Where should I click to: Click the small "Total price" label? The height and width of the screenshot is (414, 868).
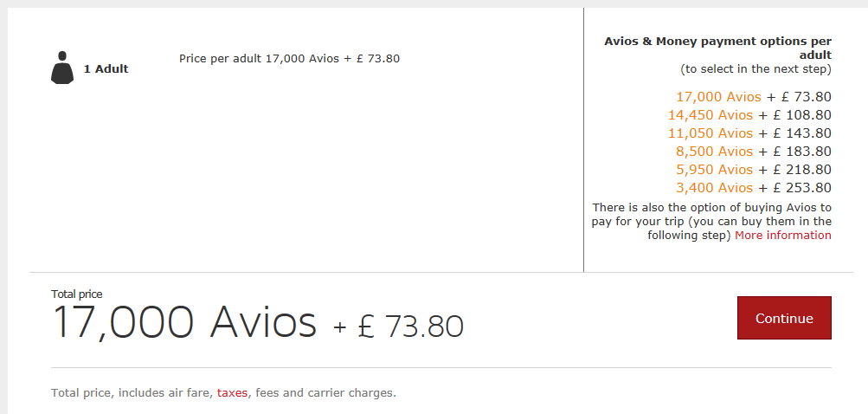[x=76, y=294]
